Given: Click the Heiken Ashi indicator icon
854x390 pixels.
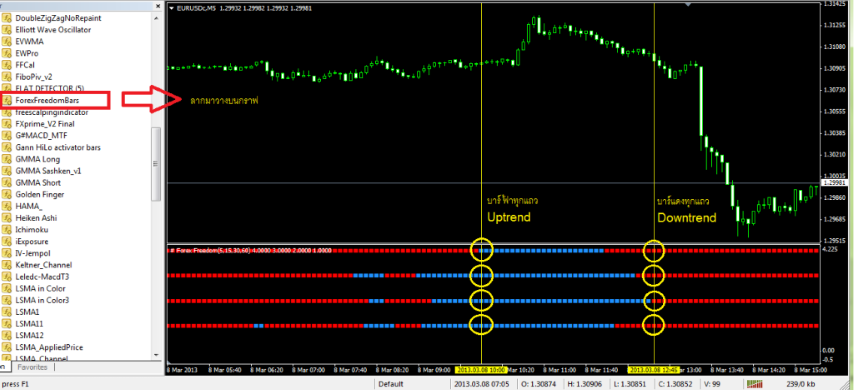Looking at the screenshot, I should pos(7,218).
